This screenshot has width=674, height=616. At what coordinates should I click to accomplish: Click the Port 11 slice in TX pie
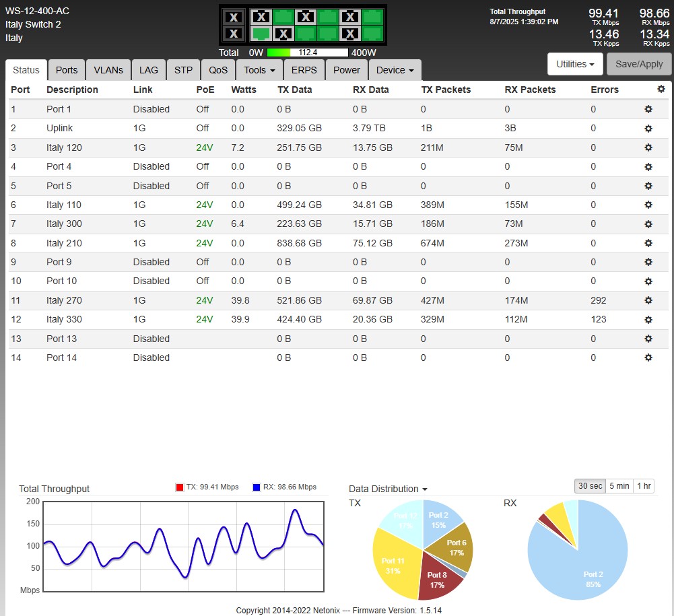pyautogui.click(x=393, y=566)
